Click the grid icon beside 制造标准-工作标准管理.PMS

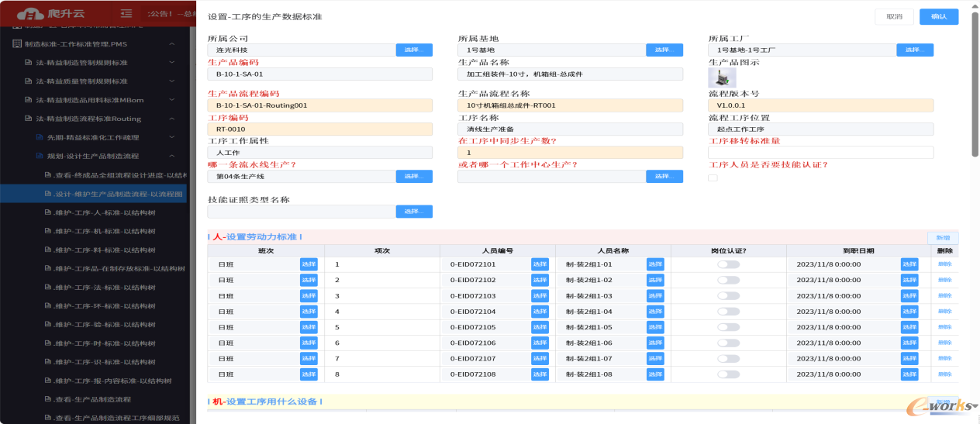(x=16, y=44)
